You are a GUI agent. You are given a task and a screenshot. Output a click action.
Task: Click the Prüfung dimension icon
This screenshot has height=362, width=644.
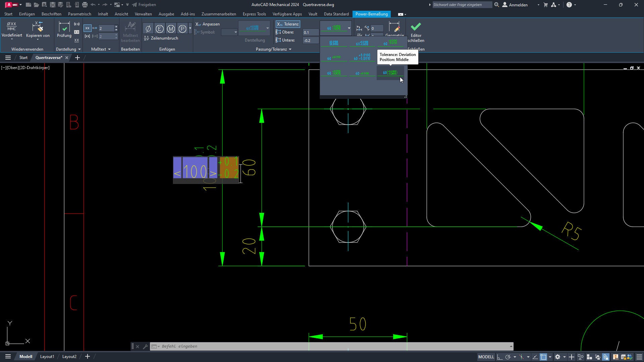click(x=64, y=27)
